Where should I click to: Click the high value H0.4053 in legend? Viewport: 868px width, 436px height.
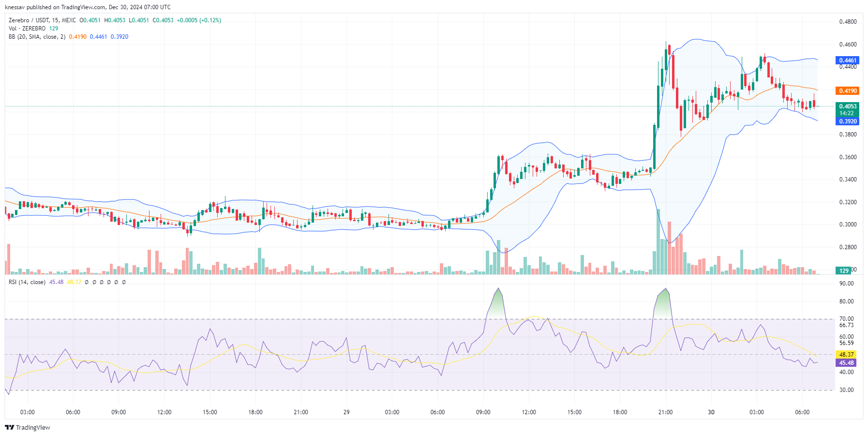pos(115,20)
